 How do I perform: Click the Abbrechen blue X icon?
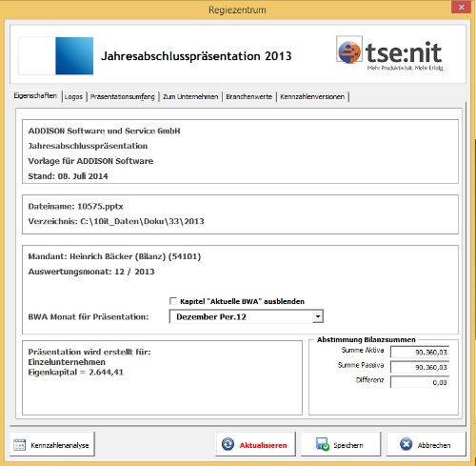click(406, 444)
